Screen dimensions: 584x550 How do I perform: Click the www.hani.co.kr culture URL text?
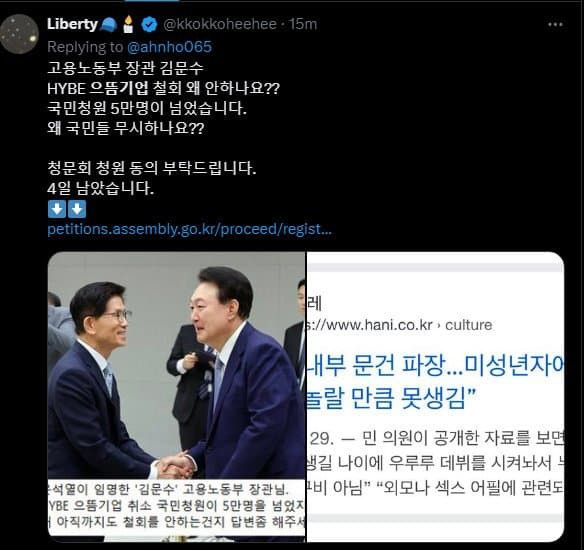pos(399,325)
